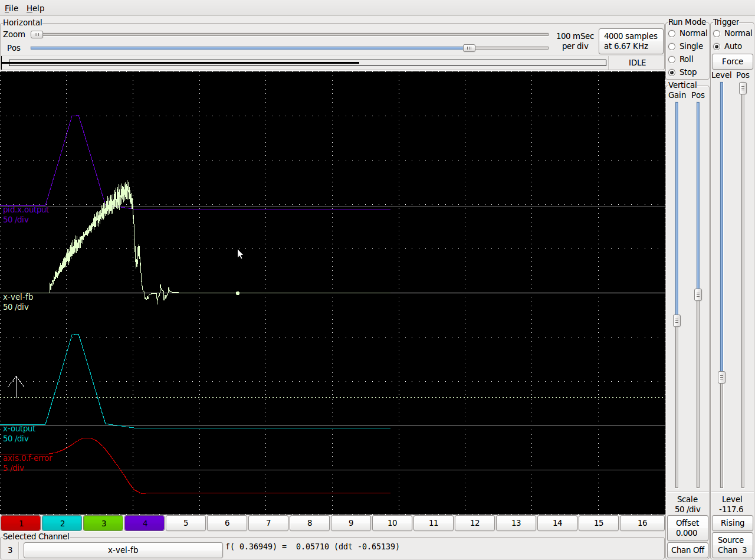
Task: Select Stop run mode
Action: pos(682,72)
